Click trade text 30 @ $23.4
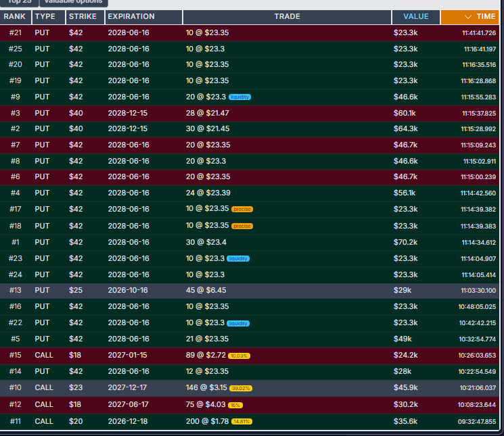Screen dimensions: 504x436 206,242
